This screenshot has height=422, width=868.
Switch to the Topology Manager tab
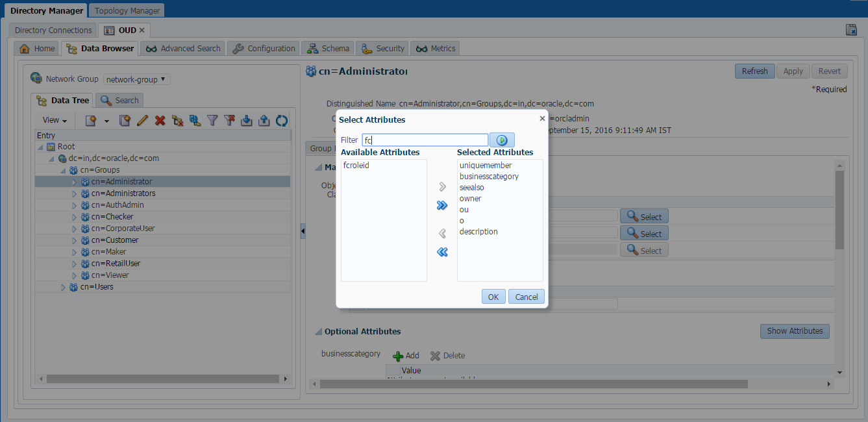click(127, 10)
